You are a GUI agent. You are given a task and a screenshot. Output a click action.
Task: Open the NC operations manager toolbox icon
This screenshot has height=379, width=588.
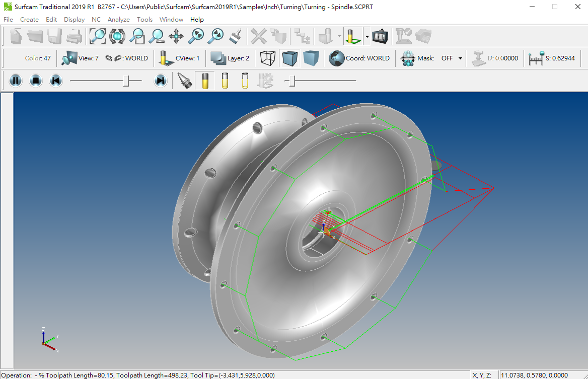coord(380,36)
